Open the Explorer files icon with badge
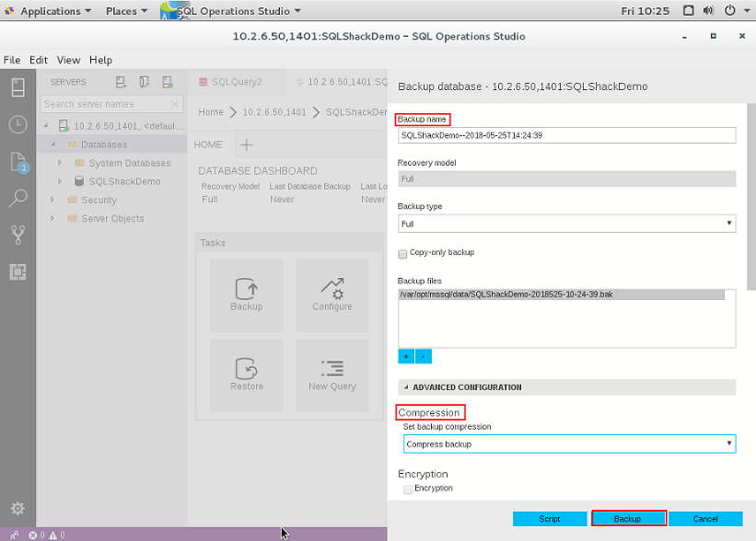The height and width of the screenshot is (541, 756). click(x=18, y=162)
